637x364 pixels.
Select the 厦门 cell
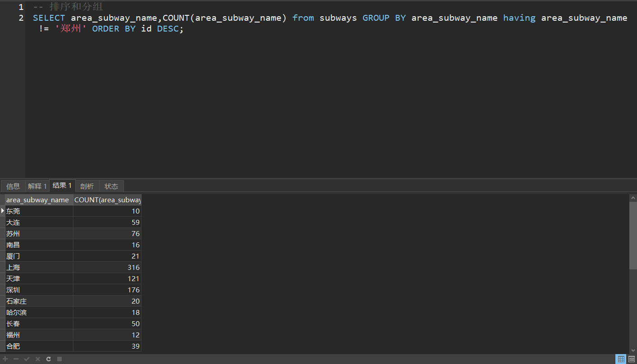pos(39,256)
